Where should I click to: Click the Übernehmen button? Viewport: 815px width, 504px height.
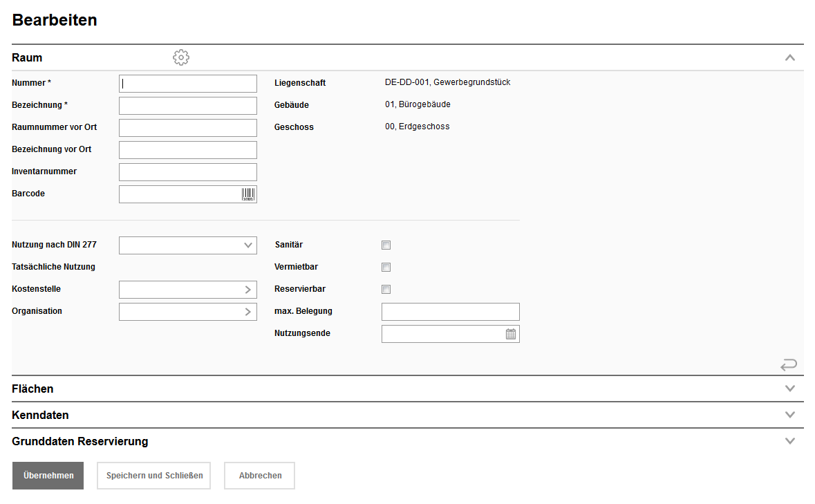[48, 476]
